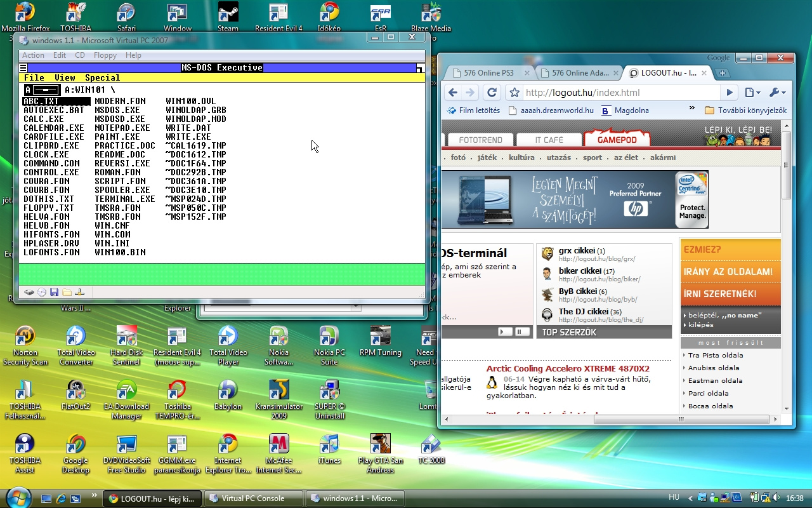Click grx cikkei author link
The height and width of the screenshot is (508, 812).
(577, 251)
